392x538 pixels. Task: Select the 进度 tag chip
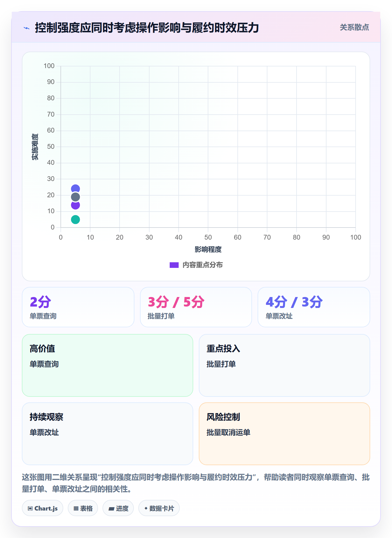(118, 508)
